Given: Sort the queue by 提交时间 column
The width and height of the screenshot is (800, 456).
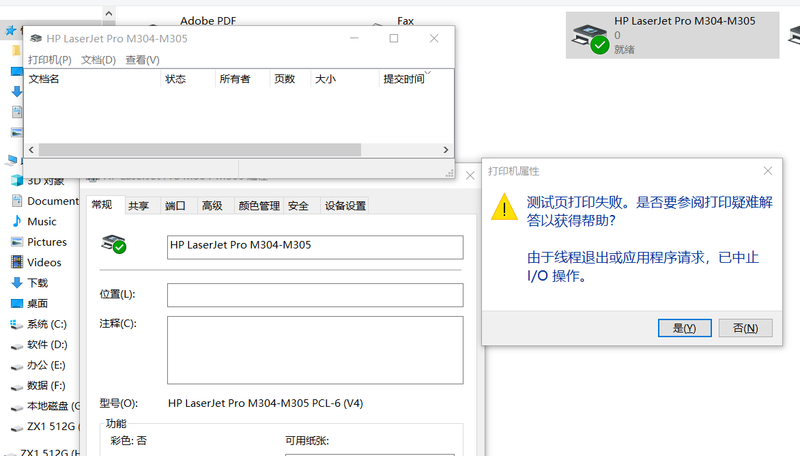Looking at the screenshot, I should click(403, 79).
